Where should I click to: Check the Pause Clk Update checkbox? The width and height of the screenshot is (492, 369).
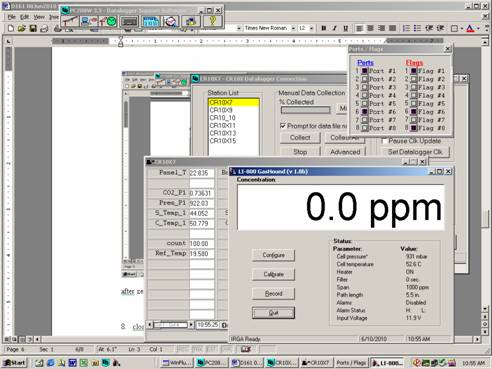coord(384,141)
